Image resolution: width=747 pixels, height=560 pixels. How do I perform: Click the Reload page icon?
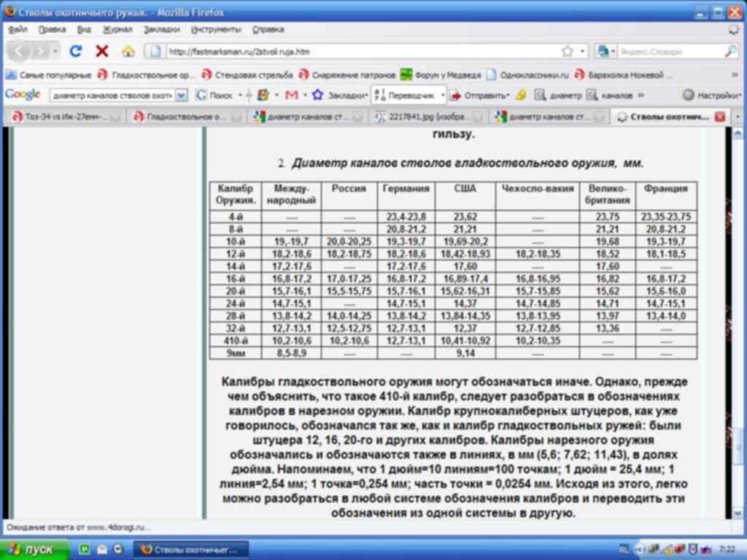click(76, 51)
